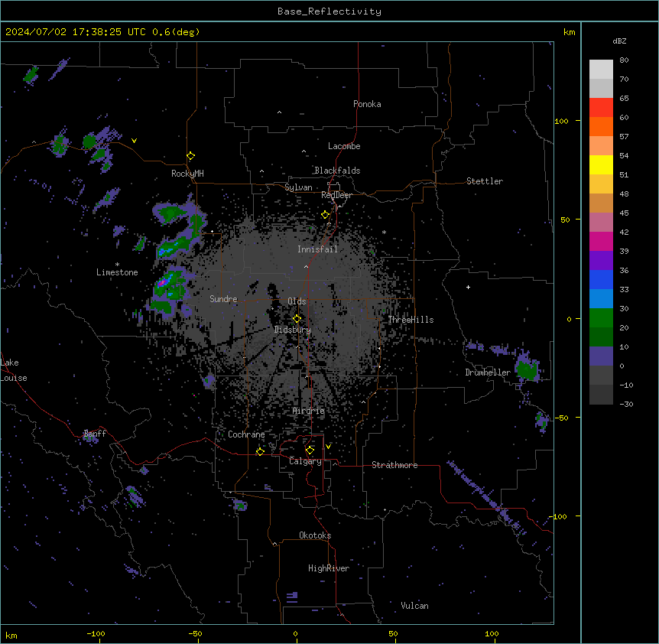
Task: Select the purple 39–36 dBZ legend swatch
Action: click(x=601, y=260)
